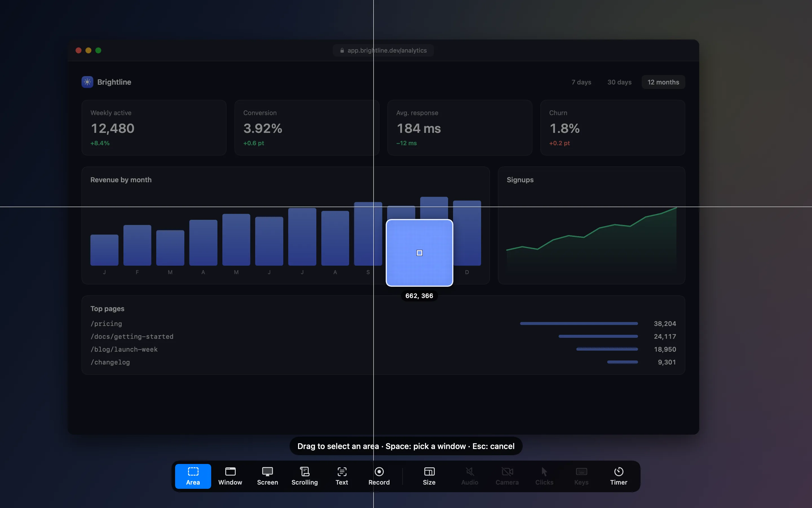
Task: Click the 9,301 count value
Action: 667,362
